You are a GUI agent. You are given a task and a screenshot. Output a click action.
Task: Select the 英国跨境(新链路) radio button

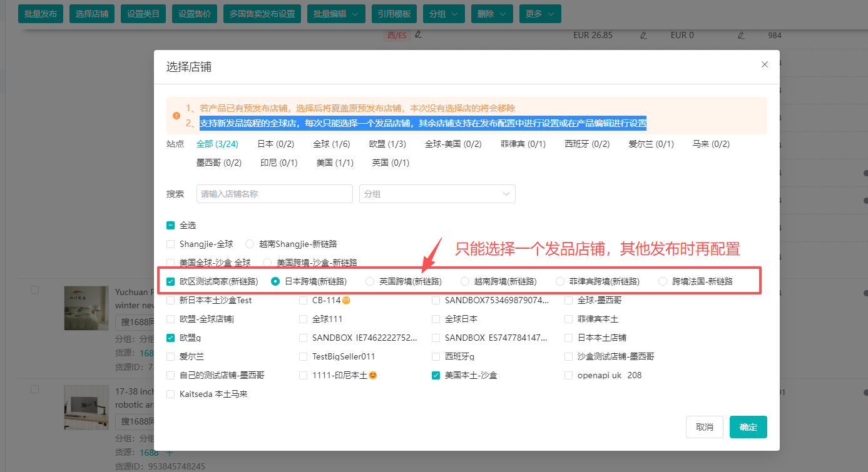point(369,281)
